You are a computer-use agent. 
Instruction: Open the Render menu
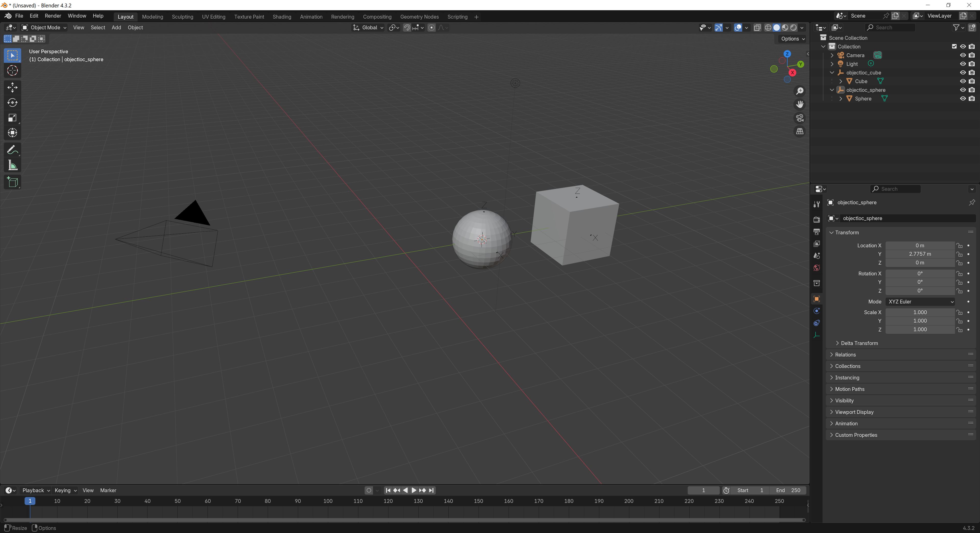tap(53, 16)
